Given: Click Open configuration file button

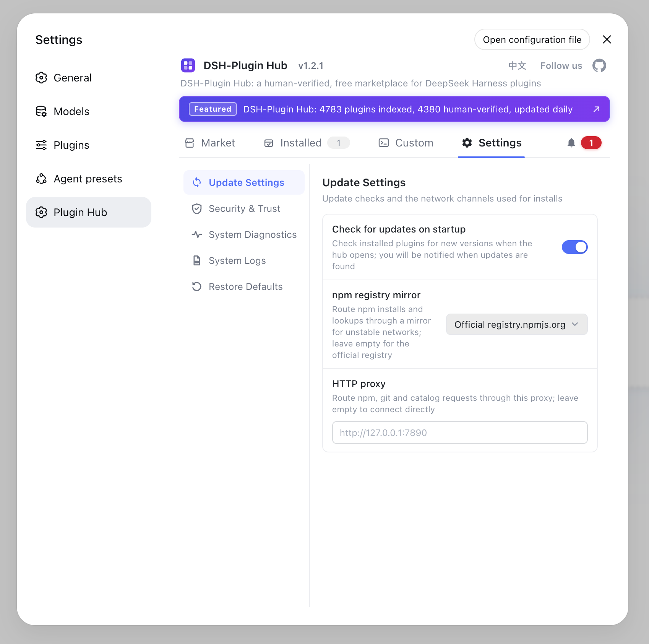Looking at the screenshot, I should point(532,39).
